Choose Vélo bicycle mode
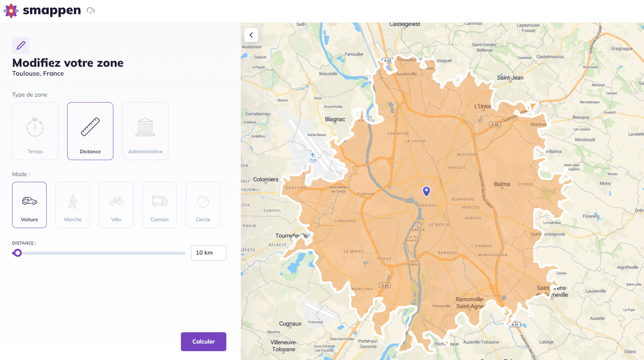Image resolution: width=644 pixels, height=360 pixels. [x=116, y=205]
